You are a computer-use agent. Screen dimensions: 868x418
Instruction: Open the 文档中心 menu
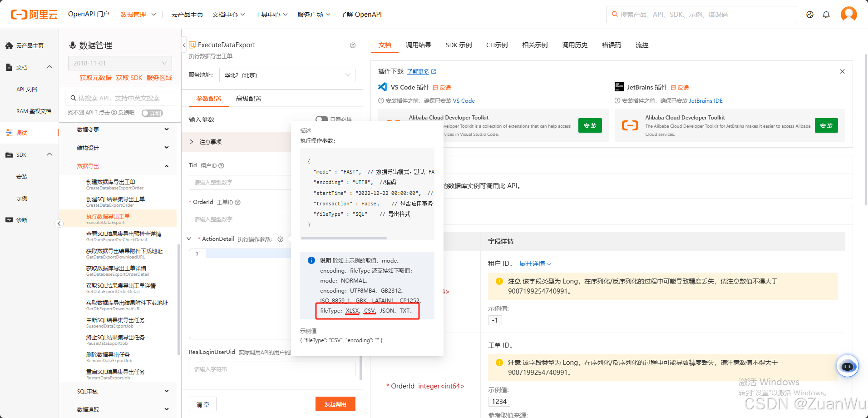pos(228,15)
